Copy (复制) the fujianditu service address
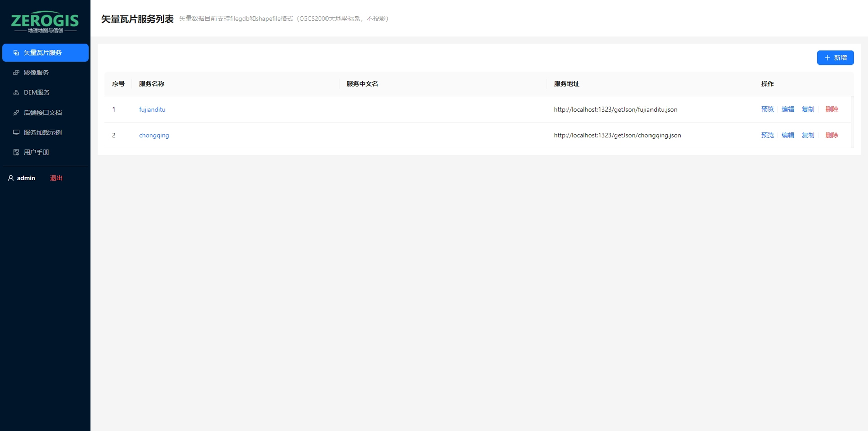The image size is (868, 431). coord(808,109)
